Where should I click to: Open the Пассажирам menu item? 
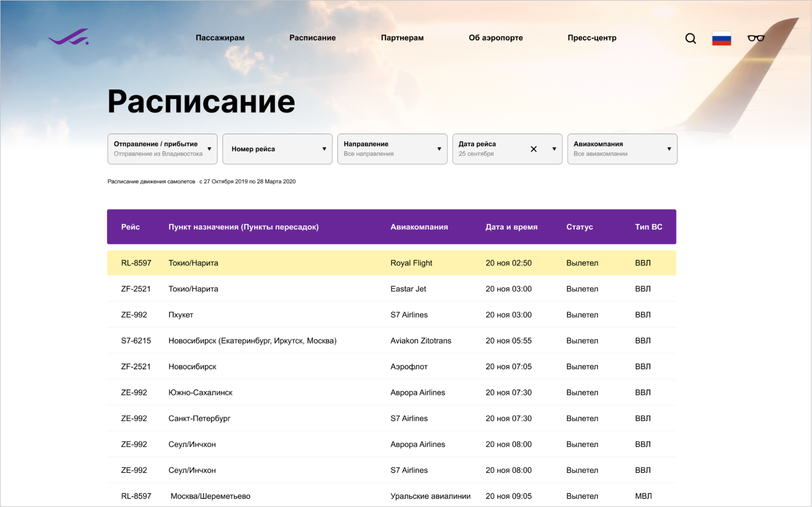point(220,38)
